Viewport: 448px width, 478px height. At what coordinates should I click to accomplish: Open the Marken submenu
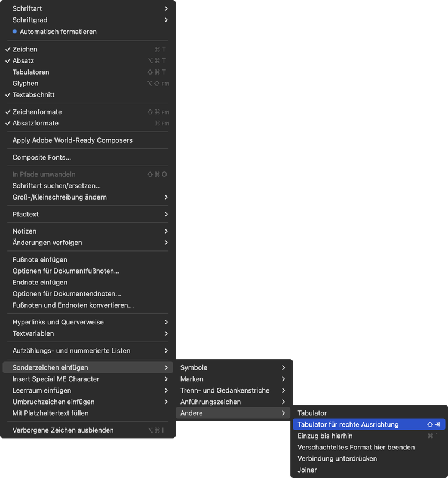click(233, 379)
